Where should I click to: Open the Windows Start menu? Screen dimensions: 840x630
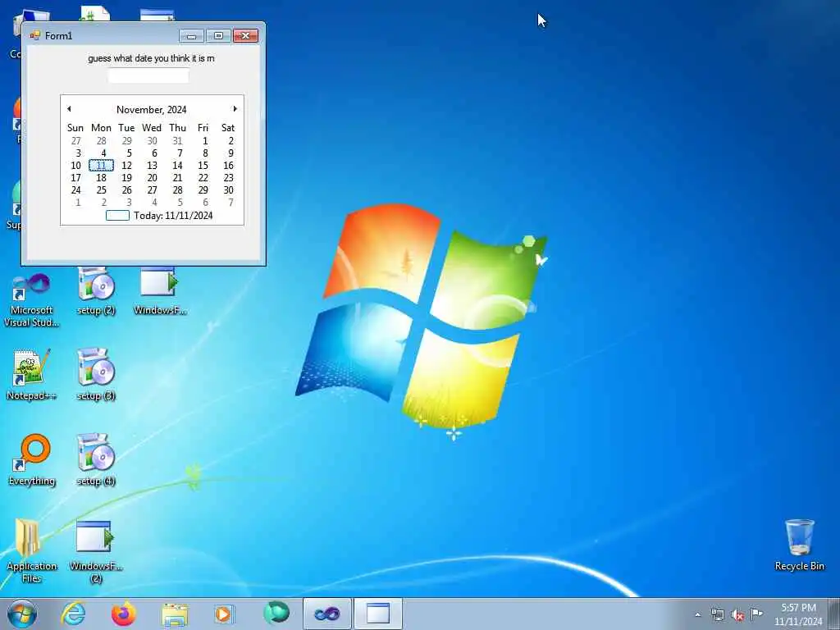click(22, 614)
